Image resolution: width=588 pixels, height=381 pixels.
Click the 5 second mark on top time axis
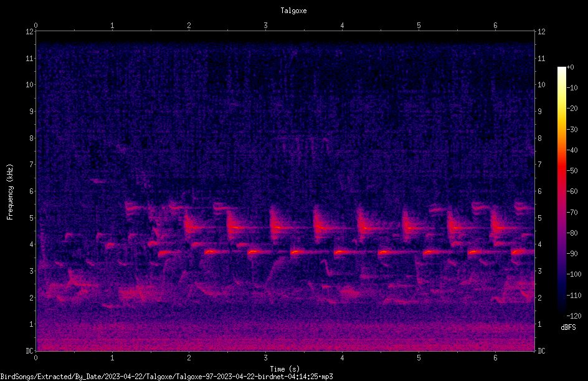click(419, 26)
